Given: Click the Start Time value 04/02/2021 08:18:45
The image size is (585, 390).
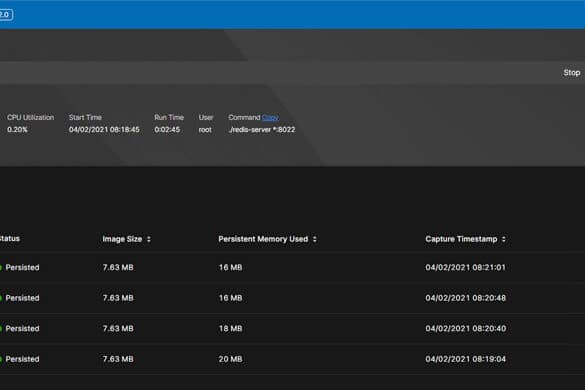Looking at the screenshot, I should [104, 130].
